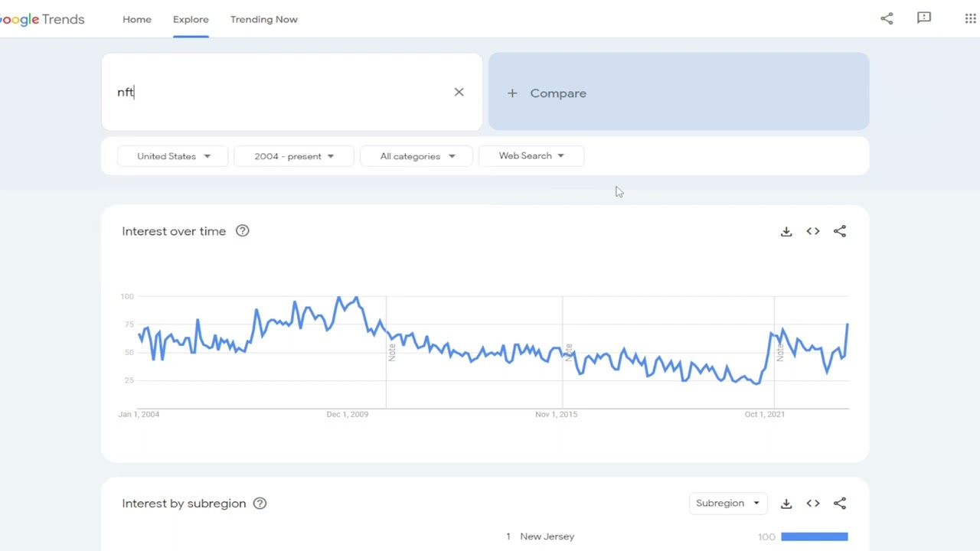This screenshot has height=551, width=980.
Task: Add a Compare search term
Action: click(678, 92)
